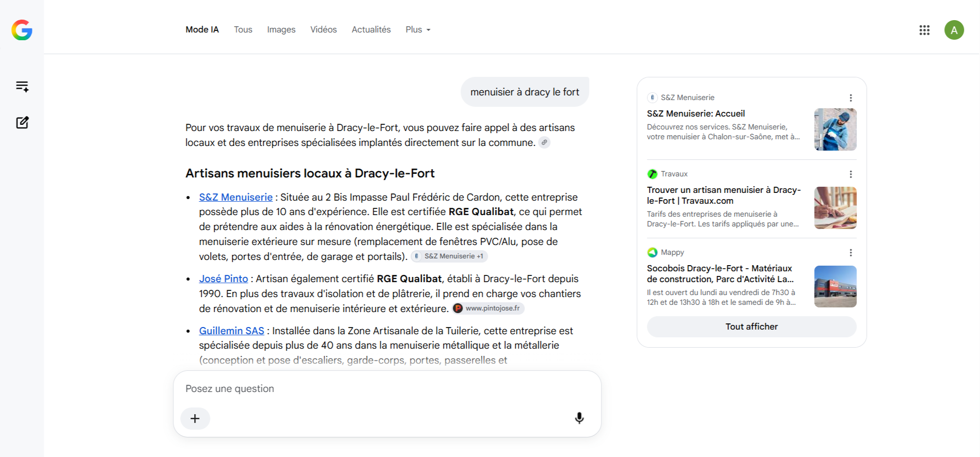Viewport: 980px width, 457px height.
Task: Click the Google logo
Action: tap(22, 30)
